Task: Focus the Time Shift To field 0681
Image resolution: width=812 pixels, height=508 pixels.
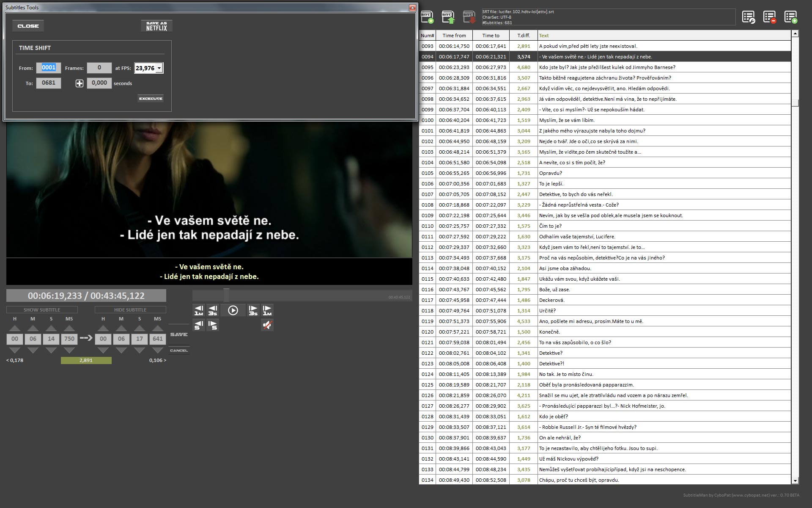Action: tap(49, 83)
